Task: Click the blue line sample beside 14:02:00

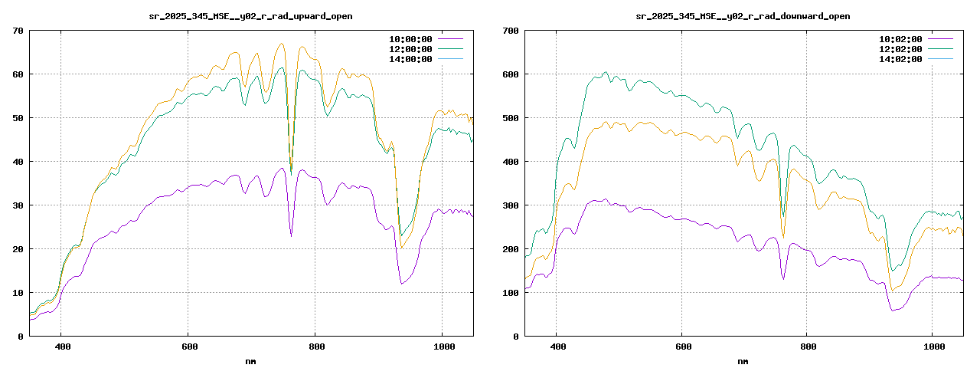Action: click(940, 59)
